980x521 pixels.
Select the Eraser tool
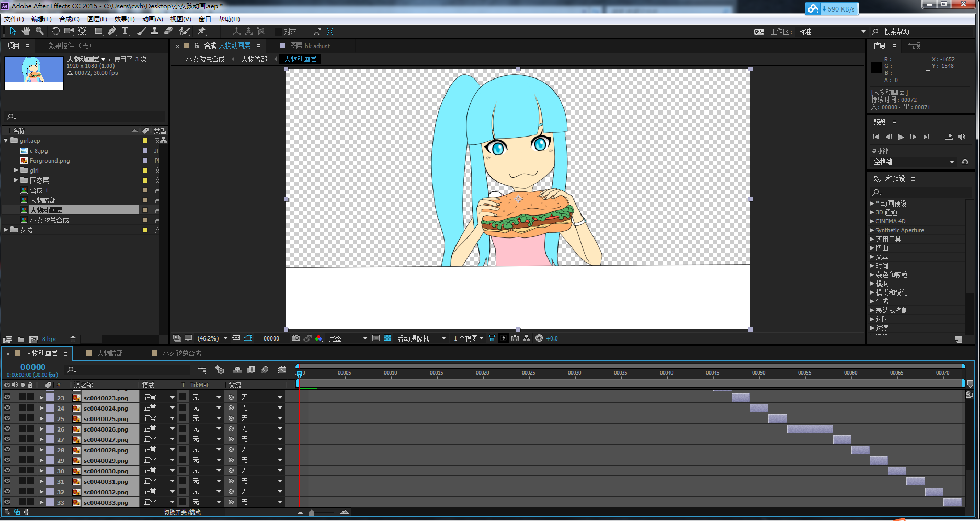[x=168, y=31]
